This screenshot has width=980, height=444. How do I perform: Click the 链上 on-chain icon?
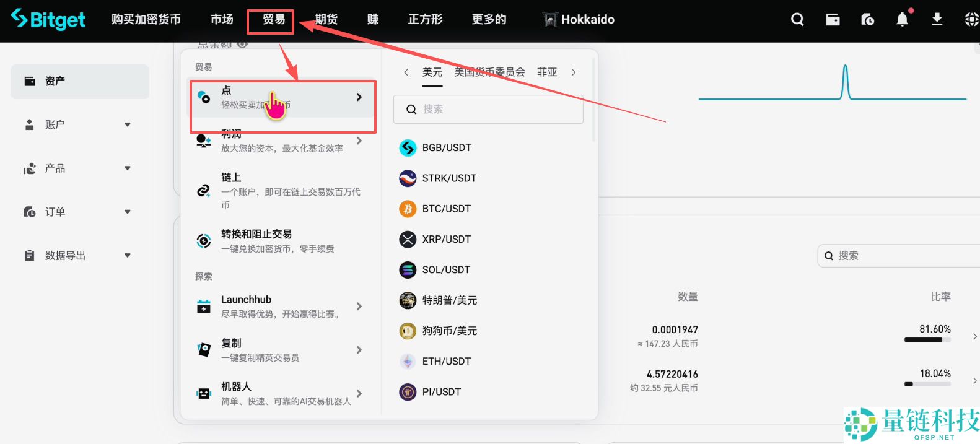pos(204,191)
